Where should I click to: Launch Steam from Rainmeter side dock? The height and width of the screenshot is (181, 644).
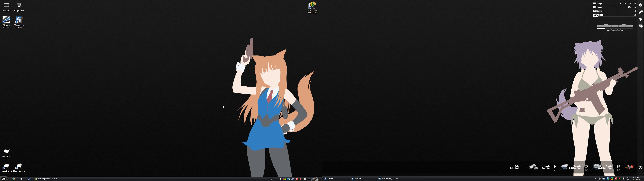point(640,12)
